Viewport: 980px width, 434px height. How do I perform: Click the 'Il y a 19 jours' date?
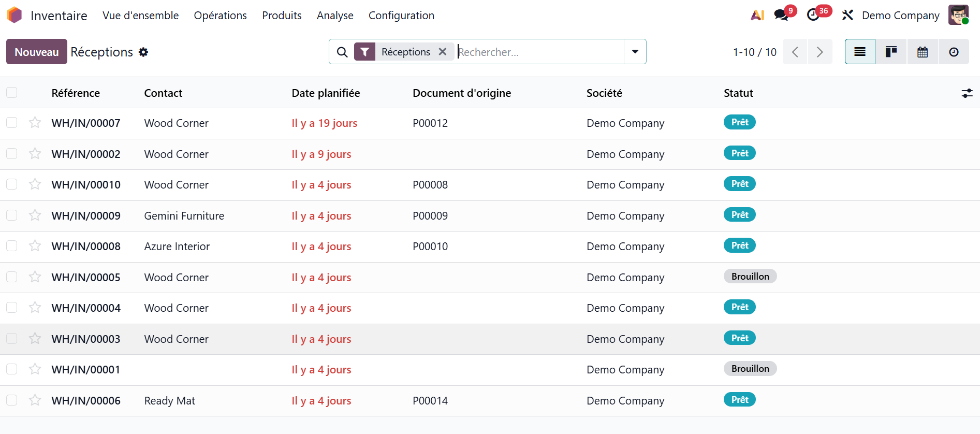(x=325, y=123)
